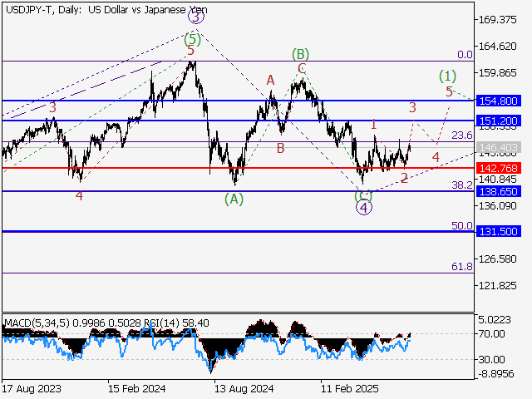
Task: Select the 151.200 resistance level label
Action: coord(499,121)
